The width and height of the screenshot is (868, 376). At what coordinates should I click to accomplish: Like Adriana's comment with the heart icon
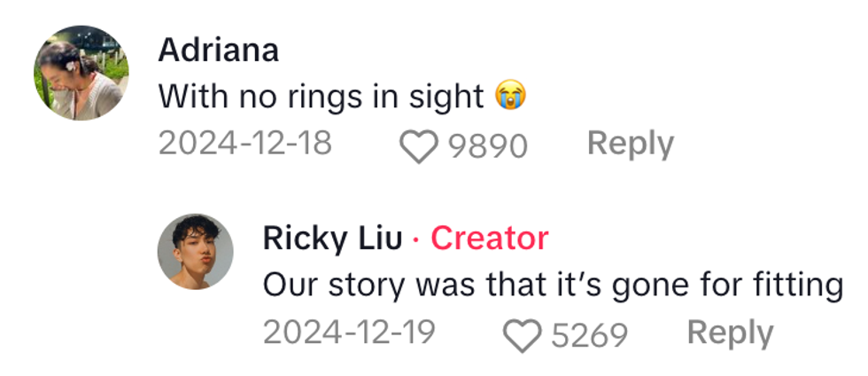pyautogui.click(x=421, y=145)
